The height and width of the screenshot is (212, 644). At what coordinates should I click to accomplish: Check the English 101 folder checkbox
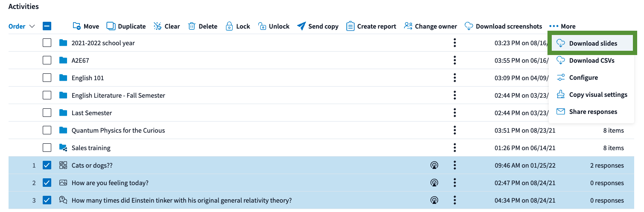[47, 78]
